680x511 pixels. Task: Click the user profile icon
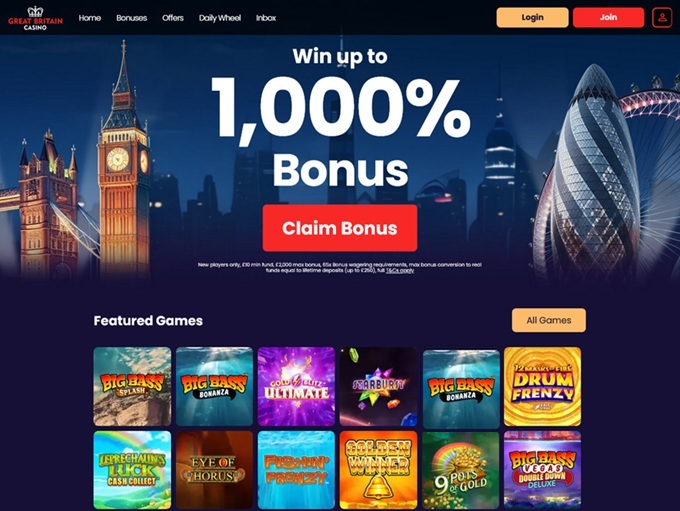tap(662, 18)
